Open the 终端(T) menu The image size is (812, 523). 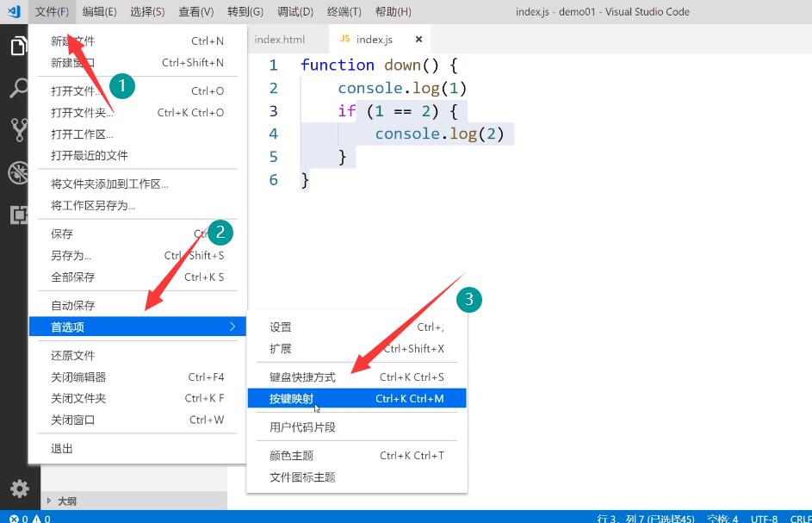pos(344,11)
